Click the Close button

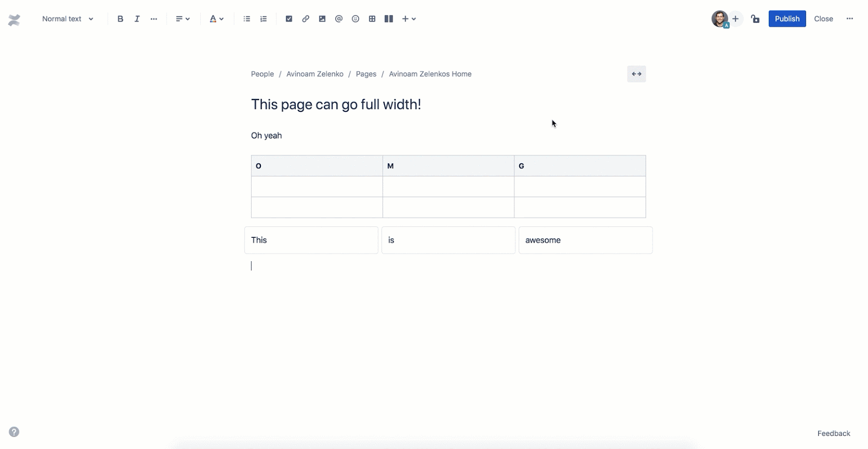pyautogui.click(x=824, y=19)
